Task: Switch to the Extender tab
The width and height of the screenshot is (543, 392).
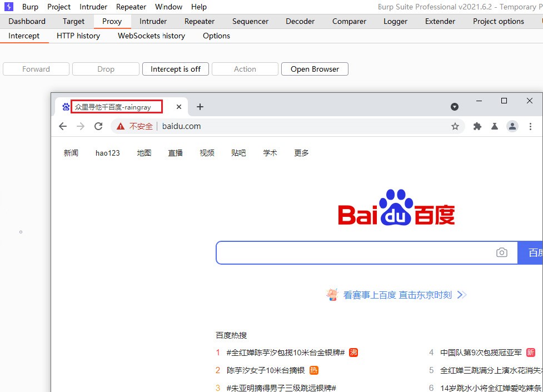Action: click(440, 21)
